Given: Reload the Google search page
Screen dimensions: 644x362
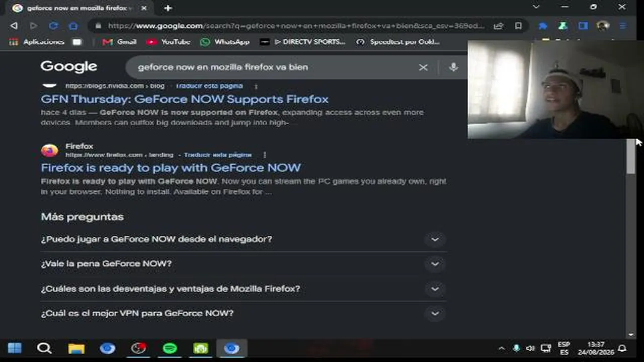Looking at the screenshot, I should (54, 26).
